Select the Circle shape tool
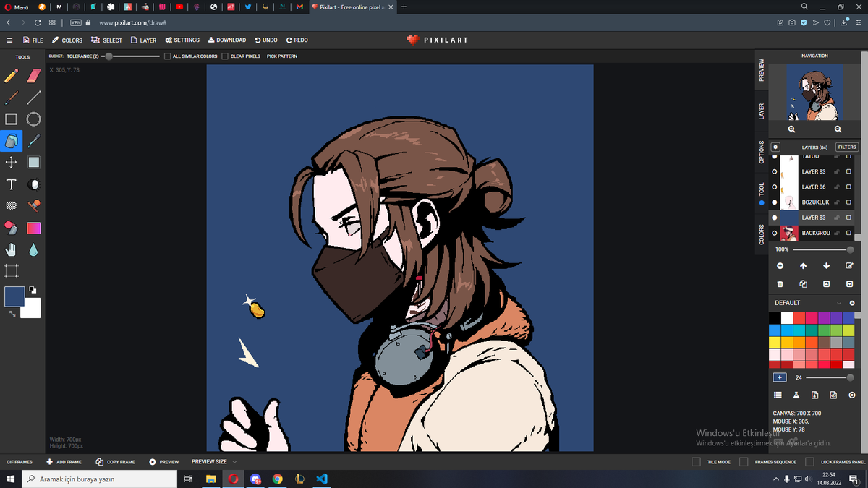Image resolution: width=868 pixels, height=488 pixels. (34, 119)
